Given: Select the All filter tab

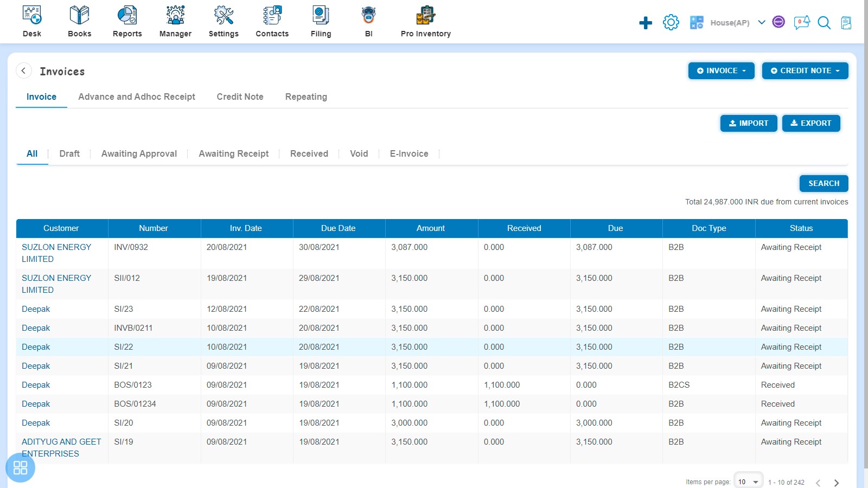Looking at the screenshot, I should (x=32, y=153).
